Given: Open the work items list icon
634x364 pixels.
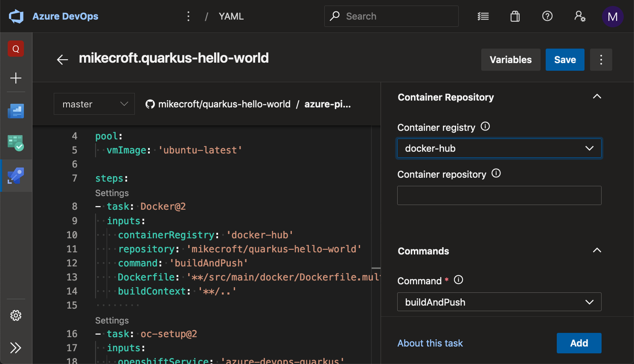Looking at the screenshot, I should coord(483,16).
